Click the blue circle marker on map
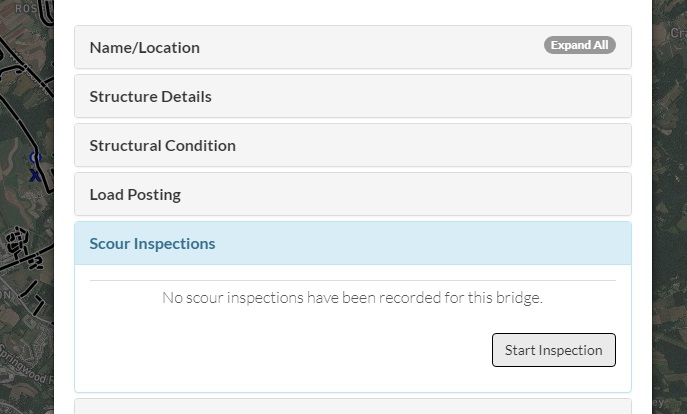The width and height of the screenshot is (687, 414). point(35,157)
